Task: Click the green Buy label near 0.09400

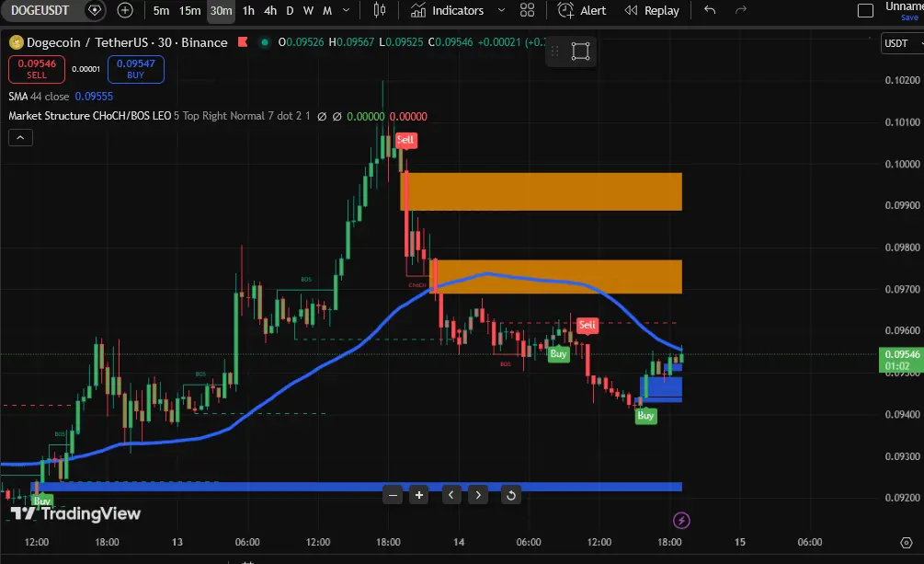Action: tap(645, 415)
